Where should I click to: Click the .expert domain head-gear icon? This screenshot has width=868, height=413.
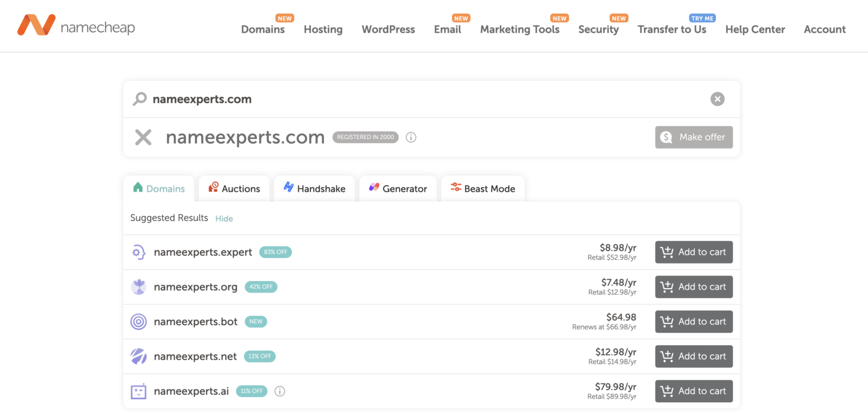point(138,252)
